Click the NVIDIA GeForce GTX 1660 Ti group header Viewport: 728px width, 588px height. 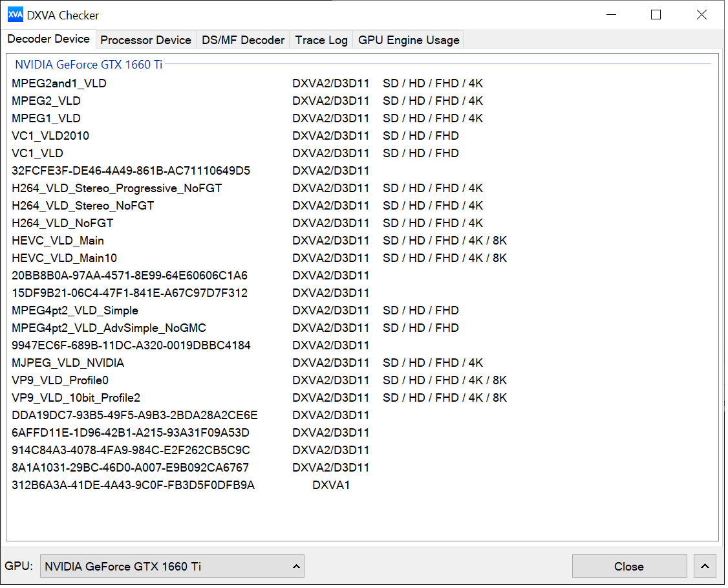(89, 65)
